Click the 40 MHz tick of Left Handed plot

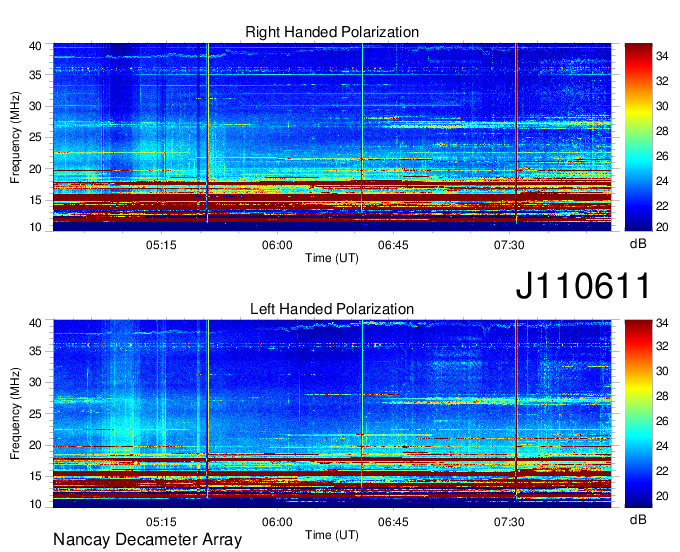36,323
